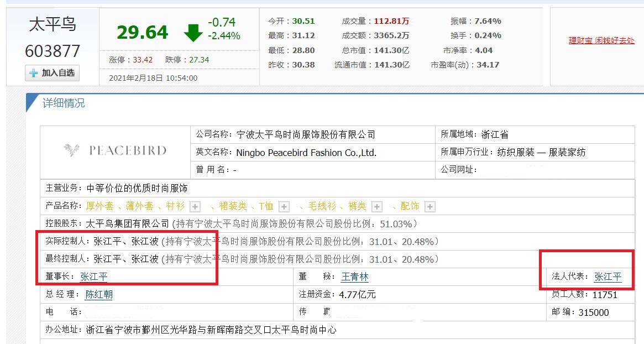Click the 市净率 value 4.04
Screen dimensions: 644x344
tap(484, 50)
